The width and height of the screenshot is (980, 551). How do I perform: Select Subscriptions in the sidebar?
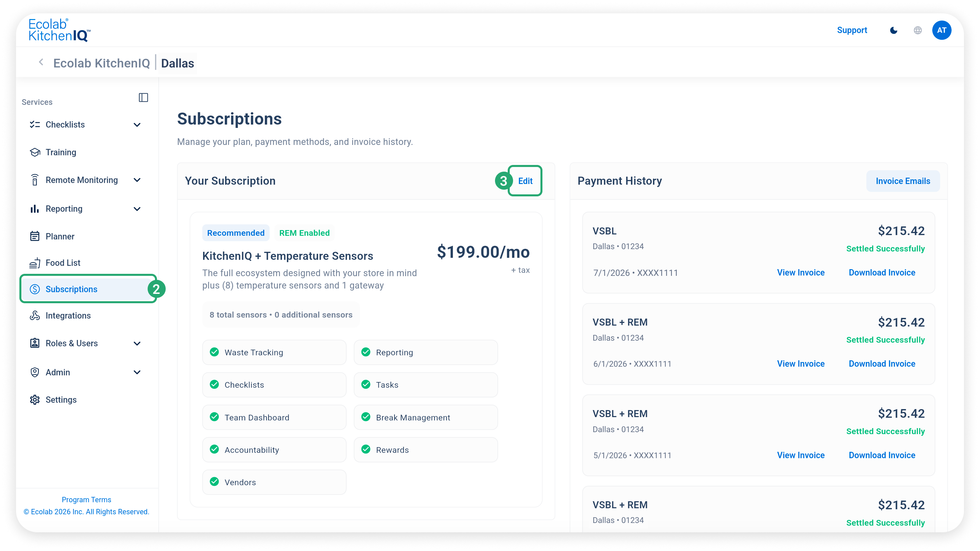tap(87, 289)
